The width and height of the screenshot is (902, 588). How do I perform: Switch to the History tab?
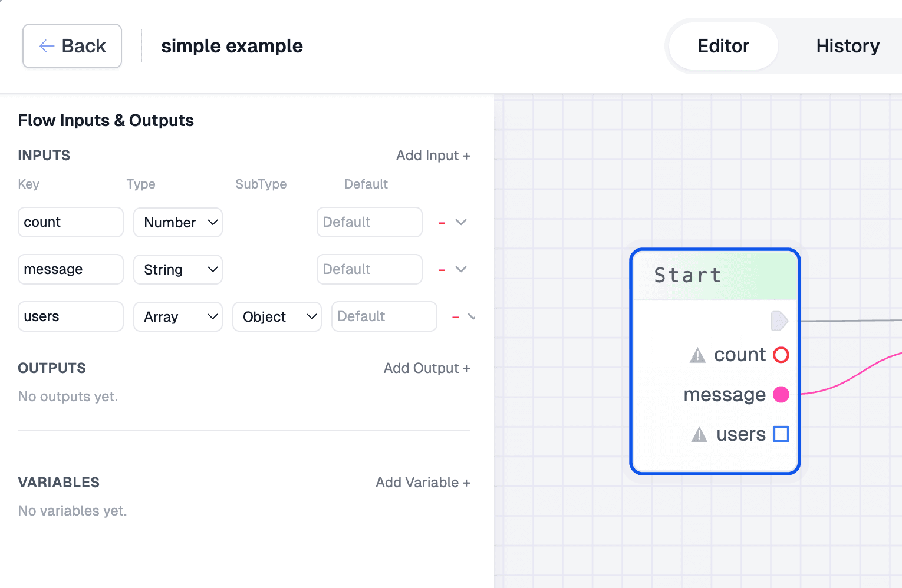coord(848,46)
